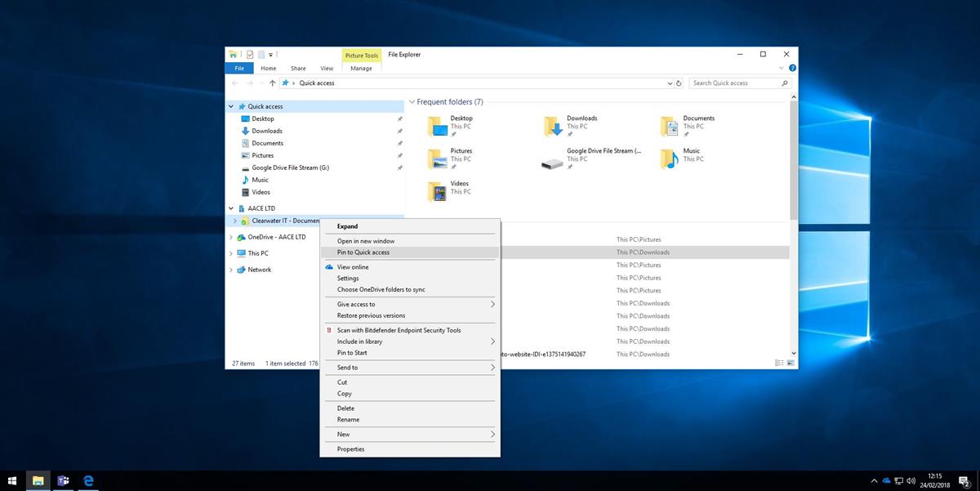Expand This PC in the navigation pane
The width and height of the screenshot is (980, 491).
pyautogui.click(x=231, y=253)
